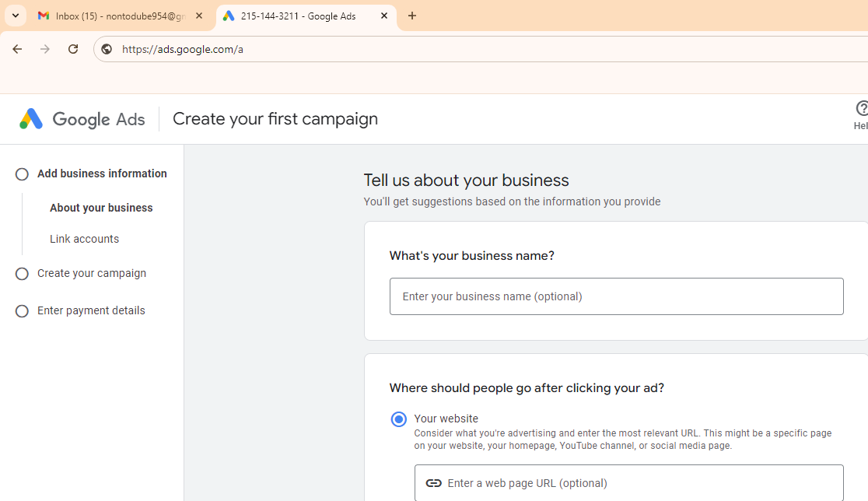Click the business name input field
Image resolution: width=868 pixels, height=501 pixels.
[x=616, y=296]
